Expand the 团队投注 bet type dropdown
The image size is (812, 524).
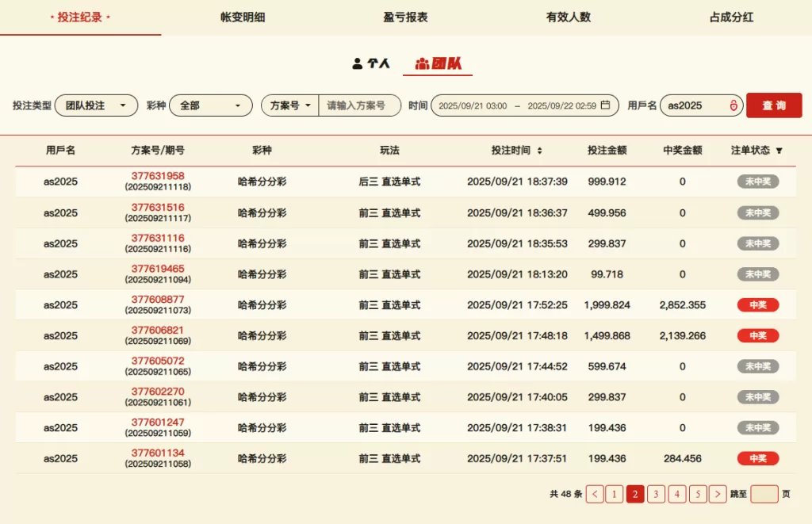click(x=96, y=105)
